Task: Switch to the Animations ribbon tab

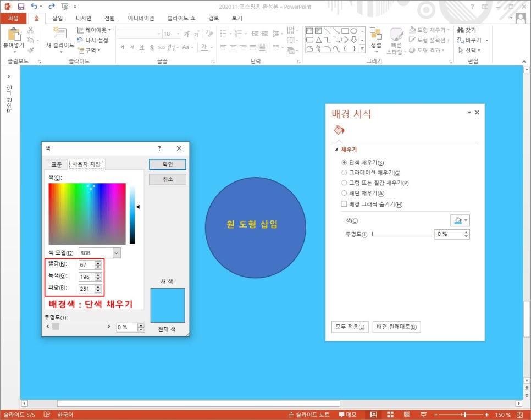Action: click(x=141, y=18)
